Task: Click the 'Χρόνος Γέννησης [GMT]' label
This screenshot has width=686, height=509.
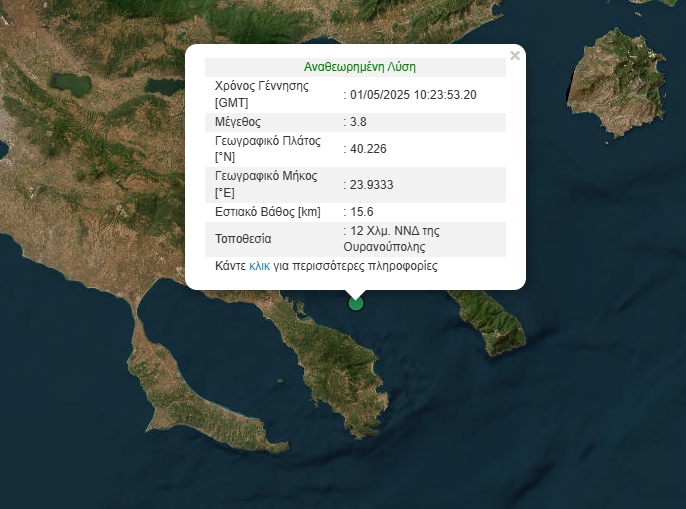Action: point(262,94)
